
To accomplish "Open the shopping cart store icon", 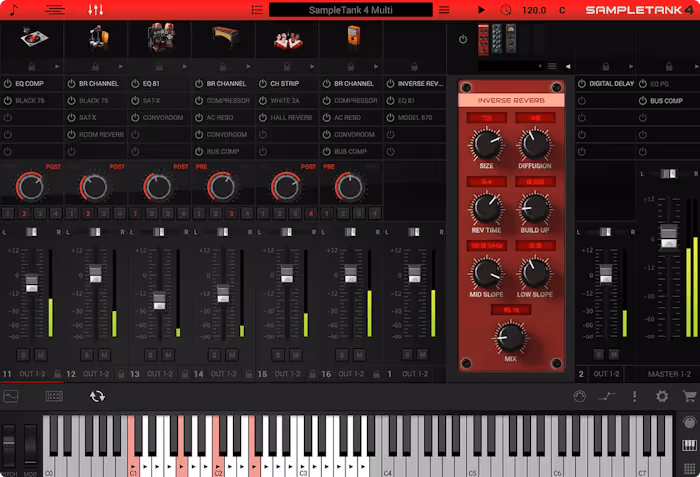I will point(690,396).
